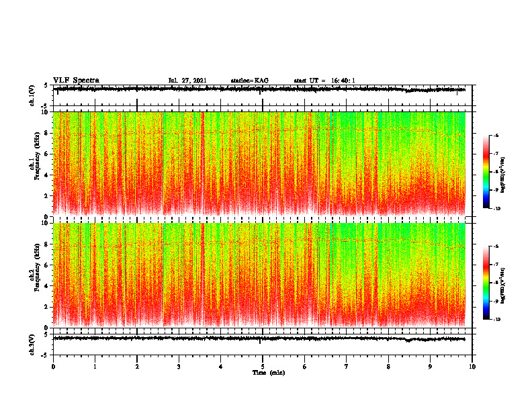Click the "-10" label on ch.1 color bar
Image resolution: width=532 pixels, height=411 pixels.
pyautogui.click(x=496, y=209)
